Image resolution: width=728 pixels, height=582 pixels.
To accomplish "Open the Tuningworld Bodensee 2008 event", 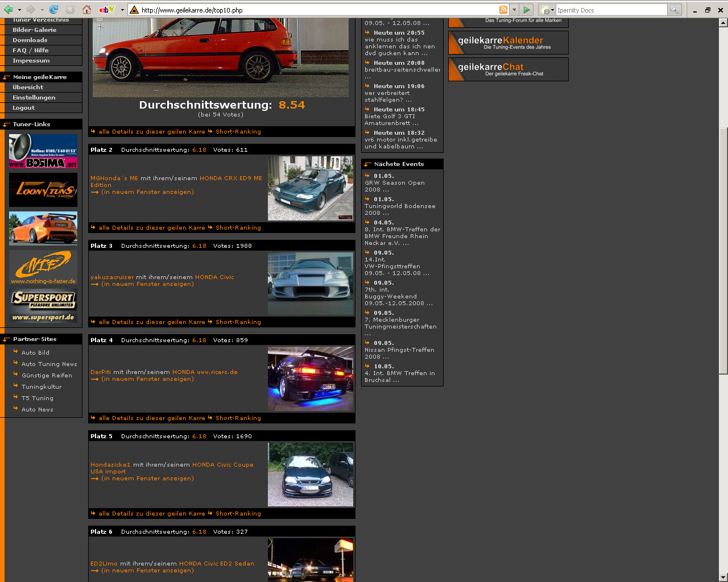I will 400,209.
